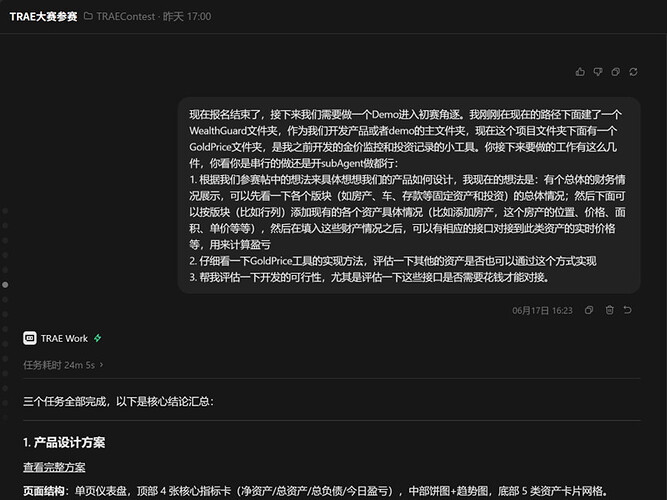Click the TRAEContest folder name
The width and height of the screenshot is (667, 500).
point(126,17)
